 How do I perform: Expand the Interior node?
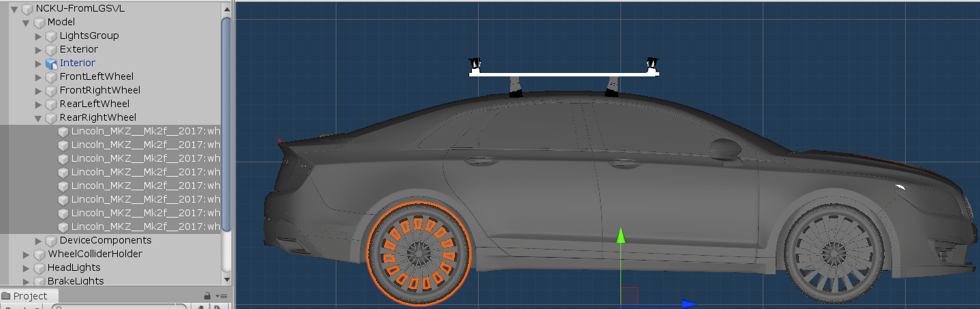pos(39,63)
